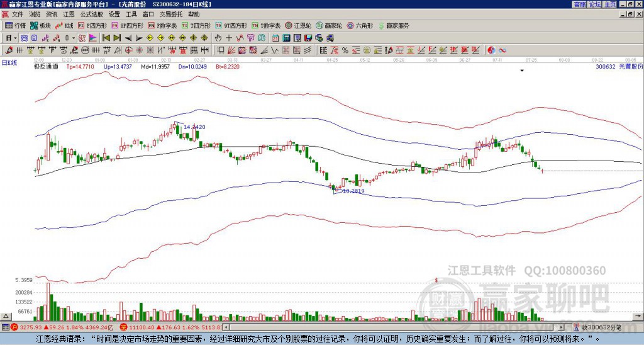Screen dimensions: 644x345
Task: Expand the candlestick style dropdown arrow
Action: click(74, 38)
